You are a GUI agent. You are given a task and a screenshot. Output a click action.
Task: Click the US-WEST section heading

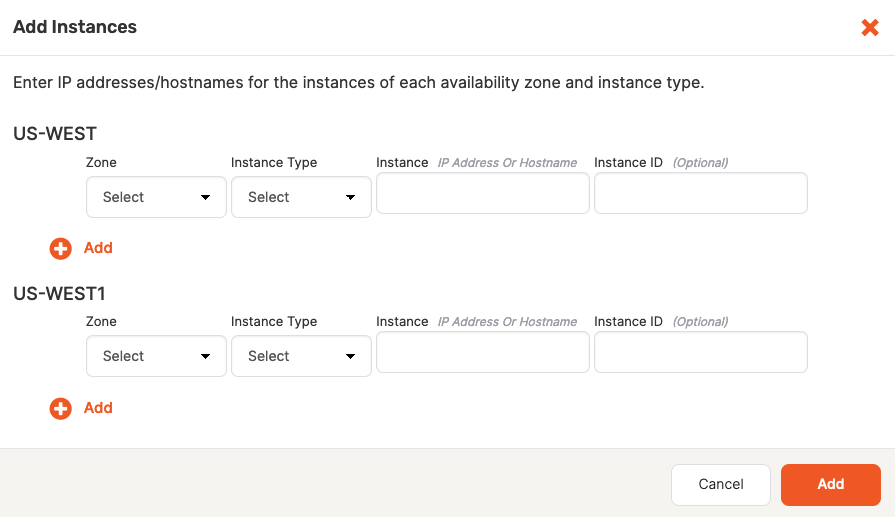(55, 133)
